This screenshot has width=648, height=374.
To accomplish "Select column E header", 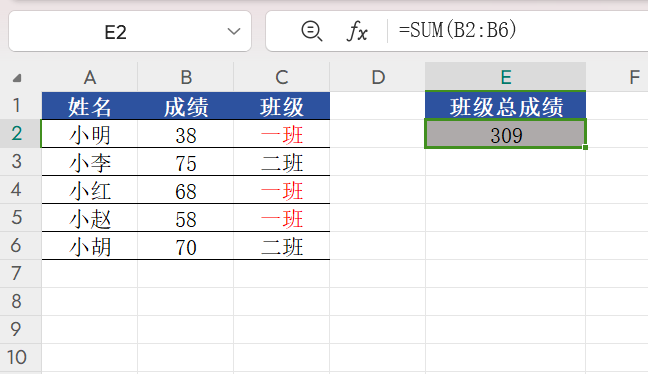I will pos(505,77).
